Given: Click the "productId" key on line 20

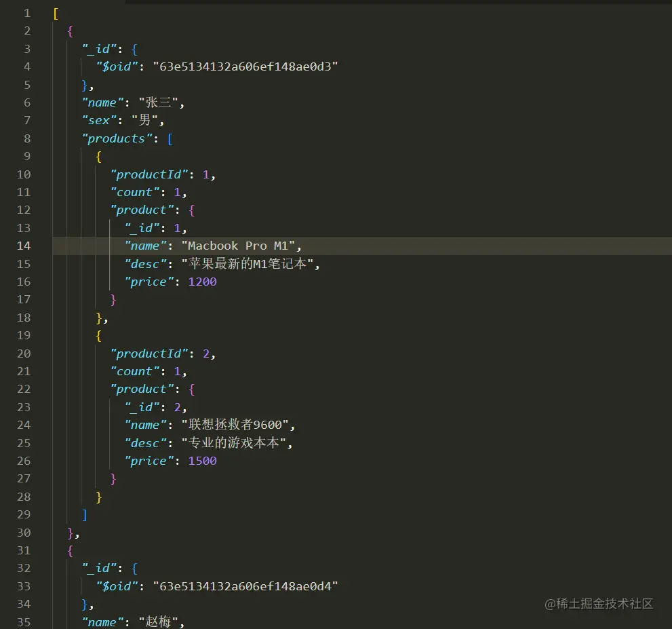Looking at the screenshot, I should [149, 354].
